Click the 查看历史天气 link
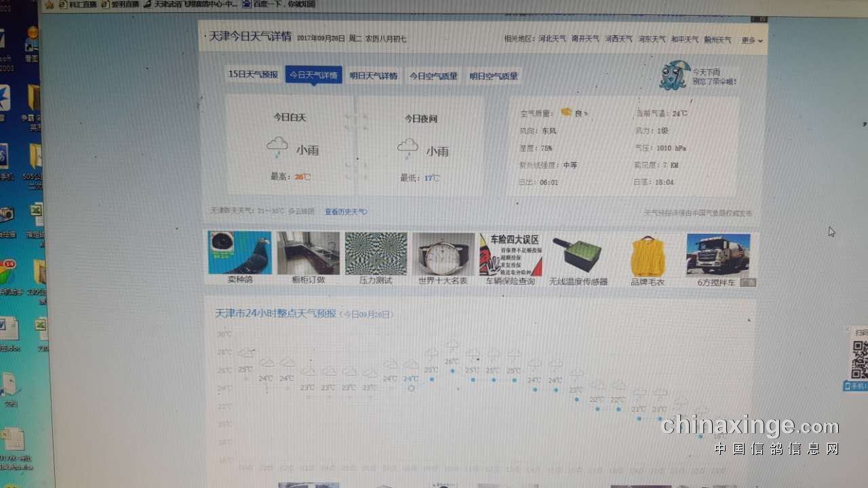 346,212
